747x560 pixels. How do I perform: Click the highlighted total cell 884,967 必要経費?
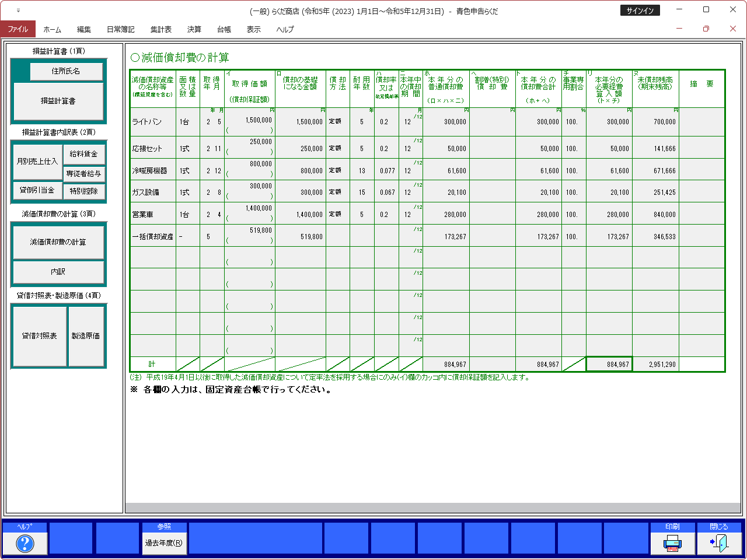[609, 364]
